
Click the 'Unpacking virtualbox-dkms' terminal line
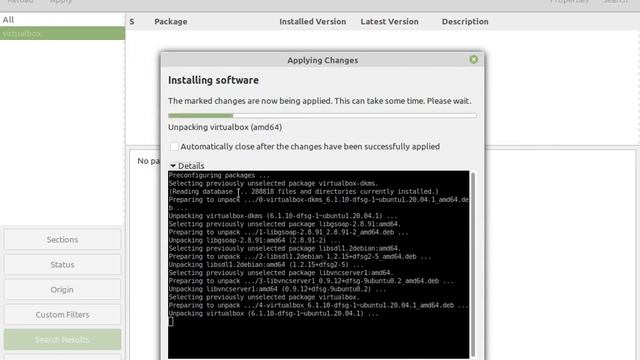282,216
